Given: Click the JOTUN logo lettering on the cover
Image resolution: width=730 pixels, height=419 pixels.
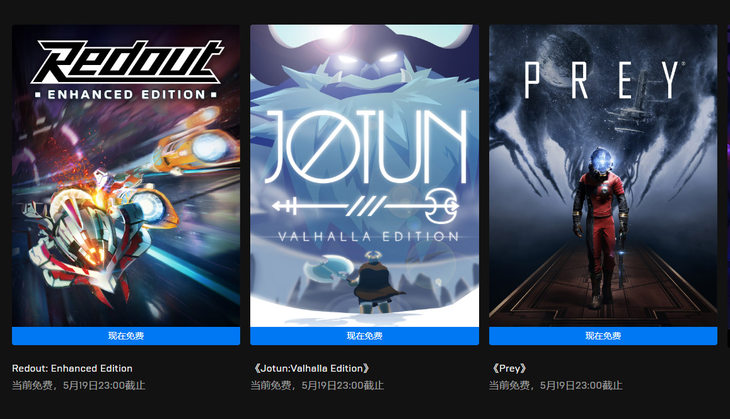Looking at the screenshot, I should 365,147.
